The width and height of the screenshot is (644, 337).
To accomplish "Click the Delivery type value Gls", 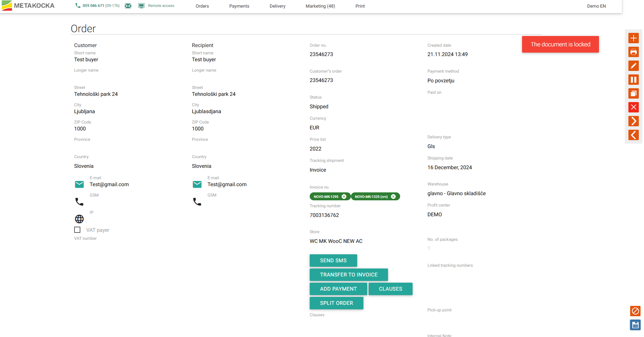I will [431, 146].
